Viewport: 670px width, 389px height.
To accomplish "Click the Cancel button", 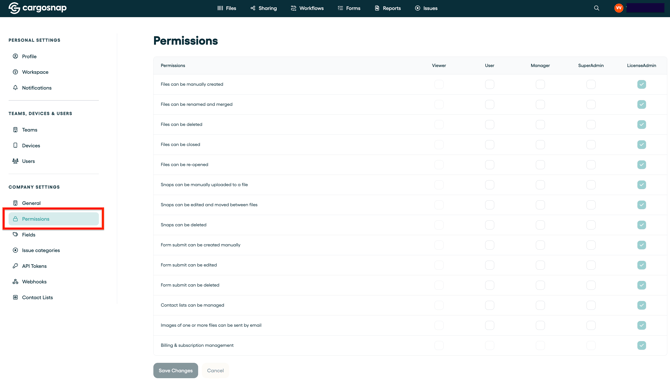I will point(215,371).
